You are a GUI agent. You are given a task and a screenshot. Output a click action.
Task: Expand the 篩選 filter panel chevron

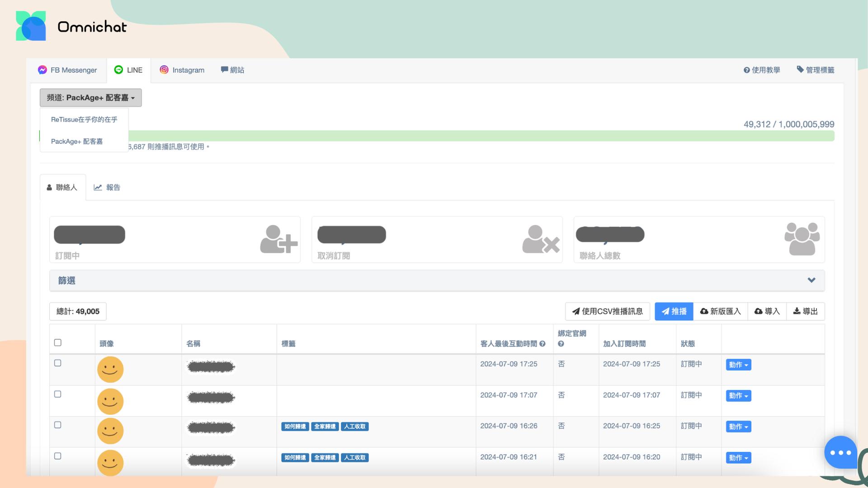811,280
